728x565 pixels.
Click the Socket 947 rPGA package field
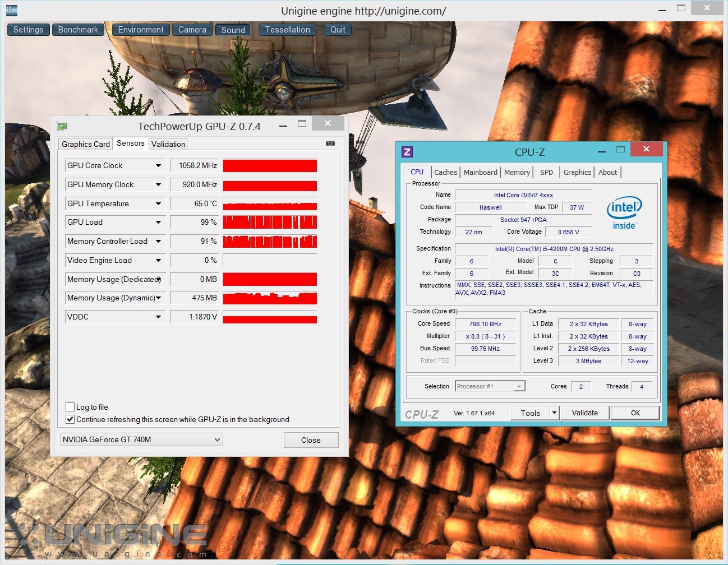point(523,220)
